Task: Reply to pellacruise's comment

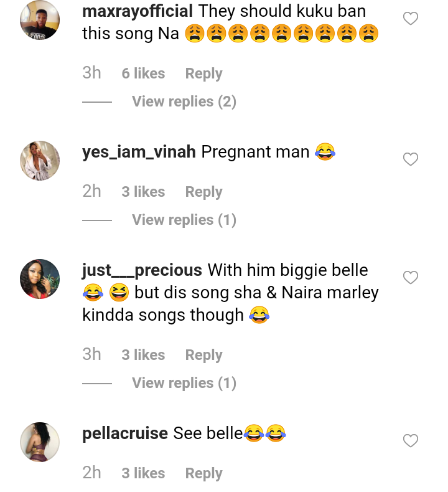Action: 203,473
